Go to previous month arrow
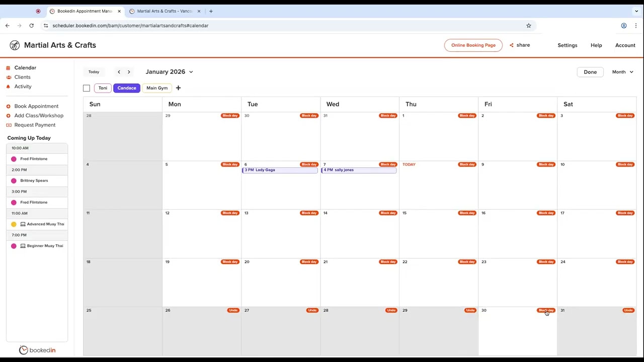The image size is (644, 362). [119, 72]
